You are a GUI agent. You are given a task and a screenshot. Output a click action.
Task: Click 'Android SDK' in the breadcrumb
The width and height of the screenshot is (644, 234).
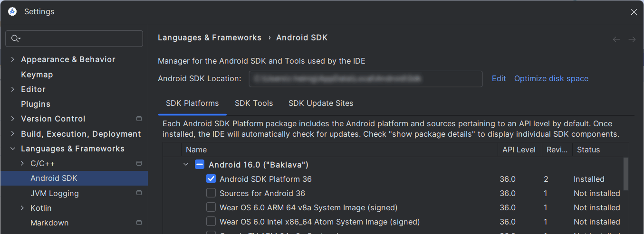(302, 37)
